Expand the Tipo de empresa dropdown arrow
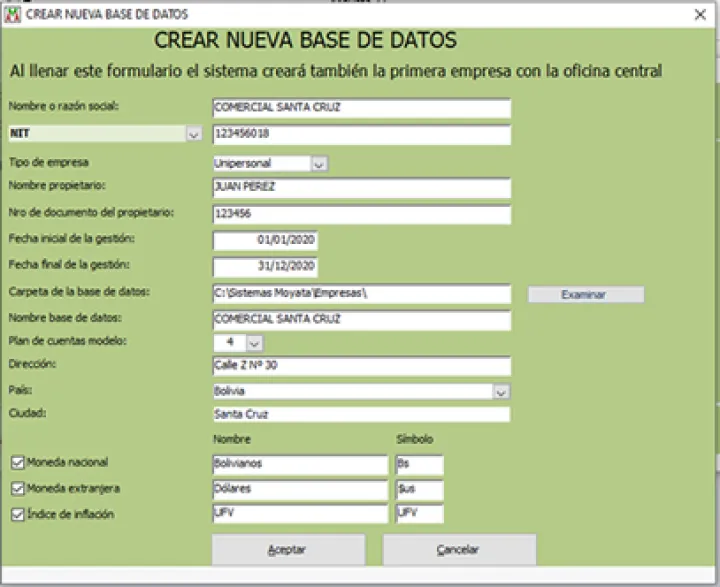 pos(319,164)
